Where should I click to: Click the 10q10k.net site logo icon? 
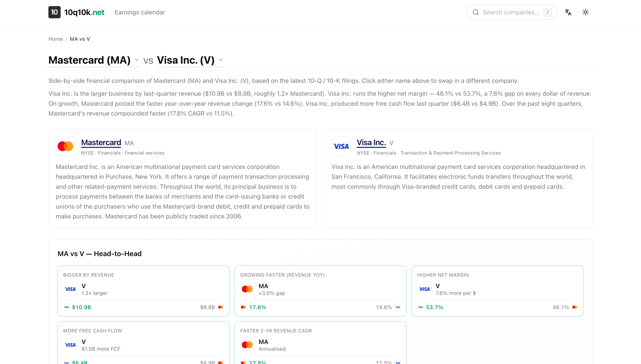(54, 12)
